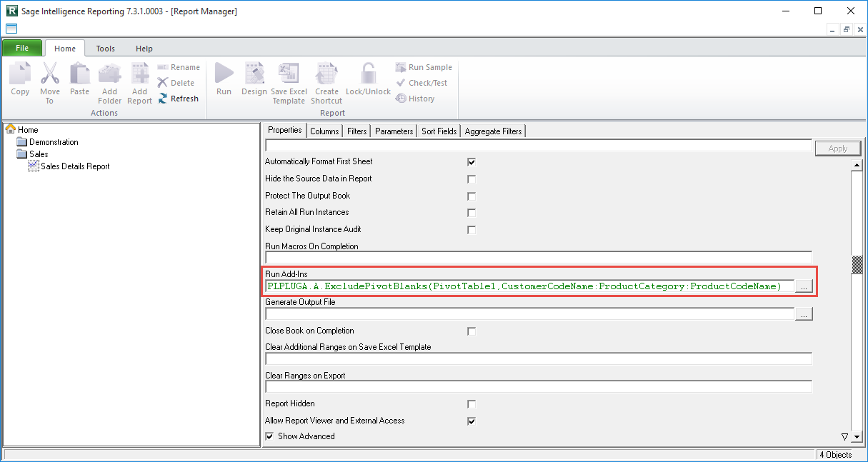Viewport: 868px width, 462px height.
Task: Refresh the Report Manager list
Action: pos(179,99)
